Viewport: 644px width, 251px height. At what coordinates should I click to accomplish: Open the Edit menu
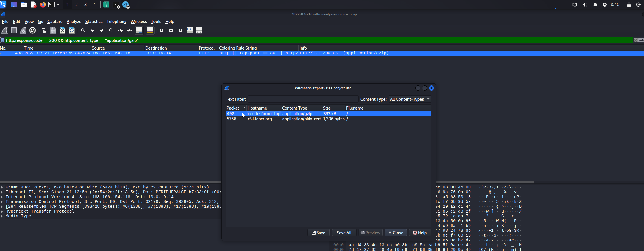point(16,22)
